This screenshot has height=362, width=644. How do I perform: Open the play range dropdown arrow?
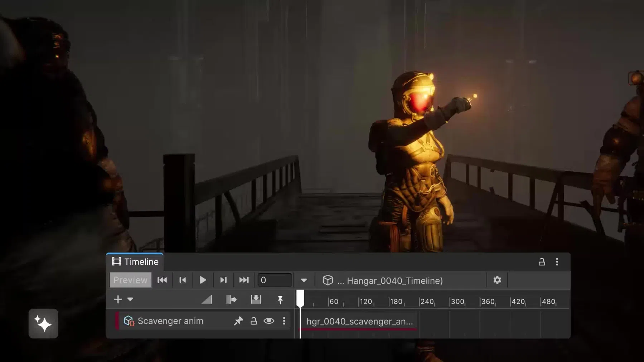point(304,280)
